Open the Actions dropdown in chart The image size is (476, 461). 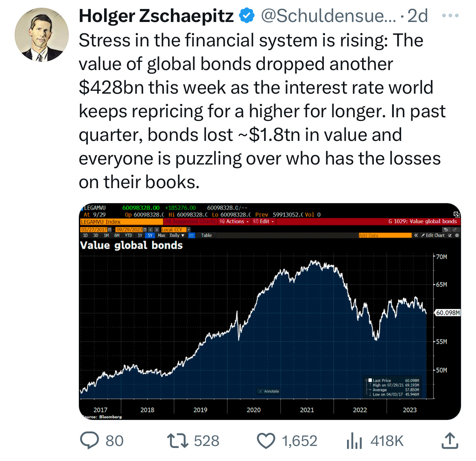[x=234, y=222]
